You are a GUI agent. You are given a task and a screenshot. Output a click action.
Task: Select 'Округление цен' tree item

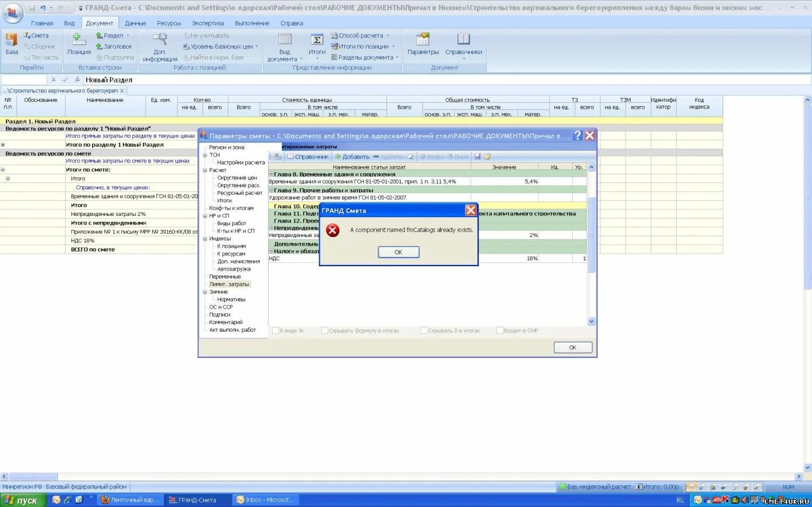pos(237,178)
